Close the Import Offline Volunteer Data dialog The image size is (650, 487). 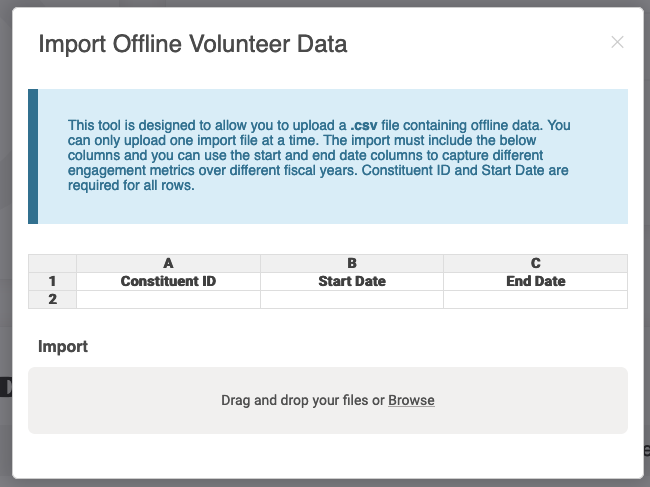(x=617, y=42)
